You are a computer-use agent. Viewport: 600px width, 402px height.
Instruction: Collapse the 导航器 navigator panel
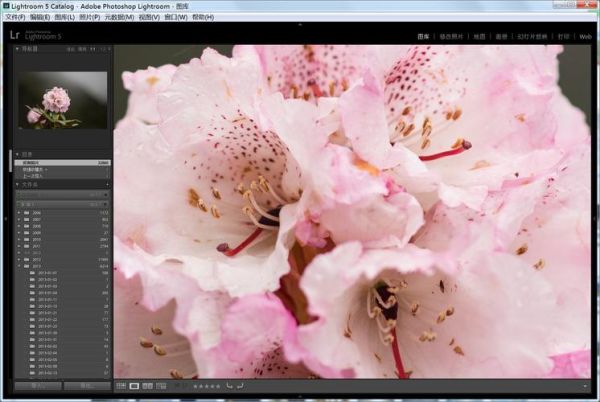(16, 48)
